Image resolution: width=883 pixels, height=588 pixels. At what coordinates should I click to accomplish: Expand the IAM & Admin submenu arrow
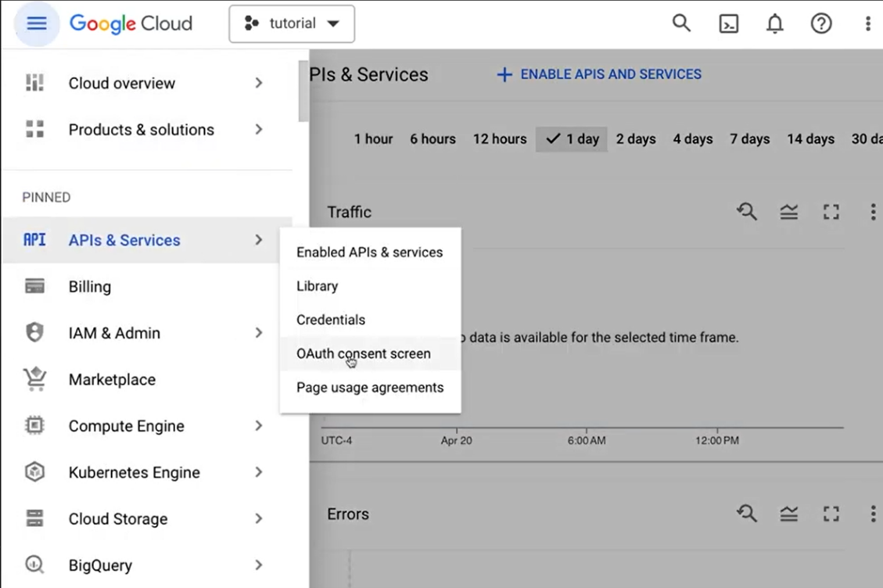(259, 333)
